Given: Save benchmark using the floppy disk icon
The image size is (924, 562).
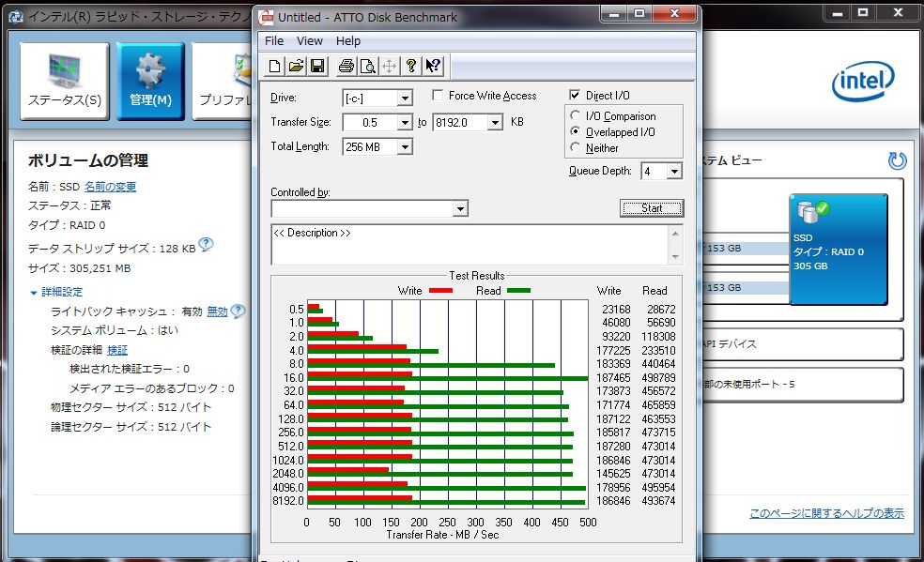Looking at the screenshot, I should point(317,66).
